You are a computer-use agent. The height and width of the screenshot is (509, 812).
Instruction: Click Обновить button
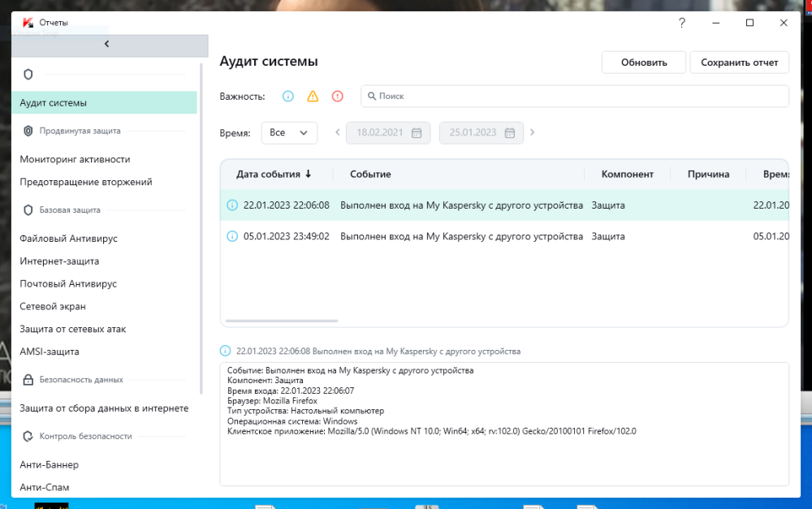(644, 63)
